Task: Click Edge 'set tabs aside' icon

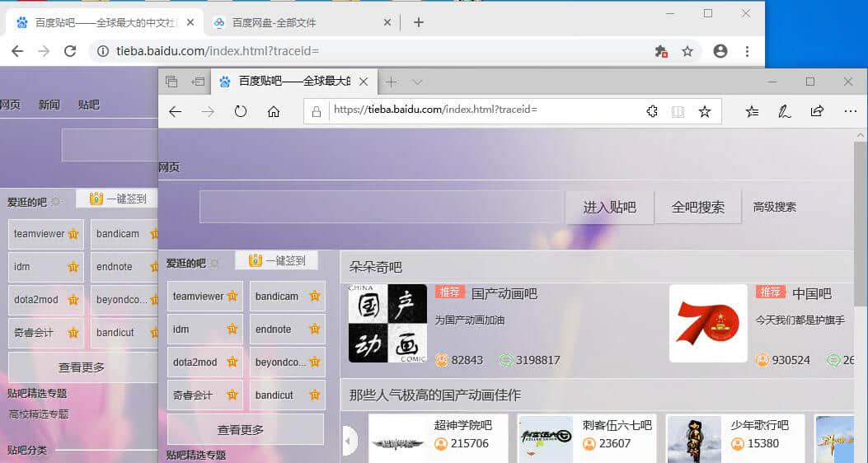Action: point(198,82)
